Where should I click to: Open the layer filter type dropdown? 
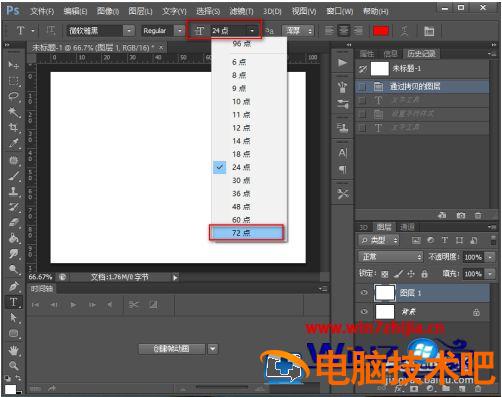point(379,240)
